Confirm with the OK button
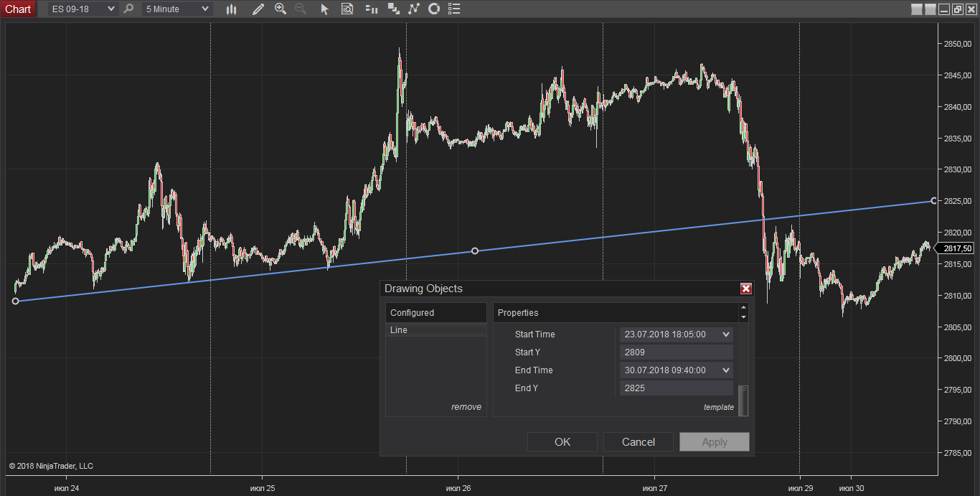Image resolution: width=980 pixels, height=496 pixels. coord(562,442)
